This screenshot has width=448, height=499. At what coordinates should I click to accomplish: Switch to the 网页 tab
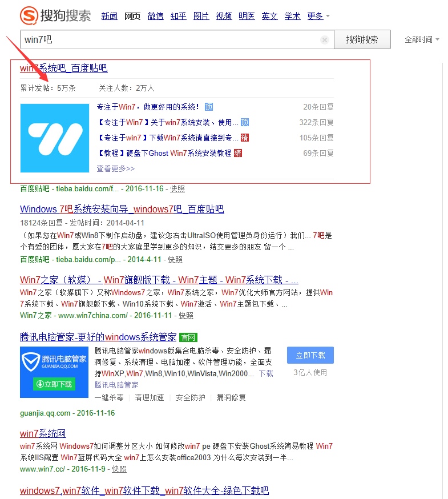click(132, 16)
